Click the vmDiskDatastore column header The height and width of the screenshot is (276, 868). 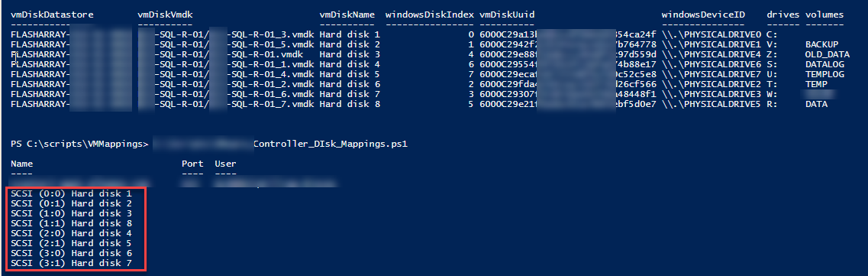click(44, 15)
